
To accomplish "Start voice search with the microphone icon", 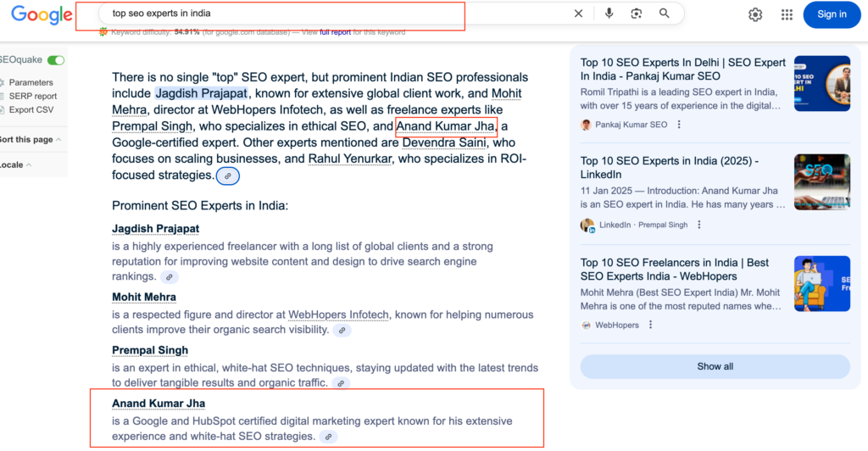I will 609,14.
